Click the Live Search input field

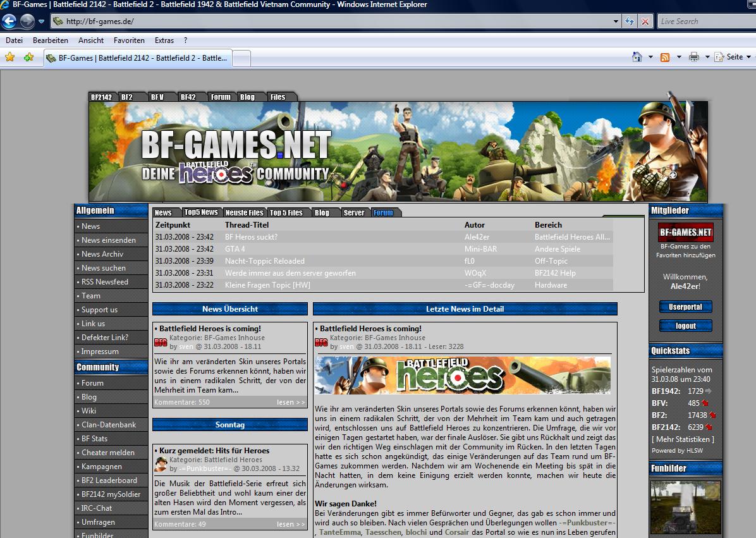pyautogui.click(x=706, y=21)
